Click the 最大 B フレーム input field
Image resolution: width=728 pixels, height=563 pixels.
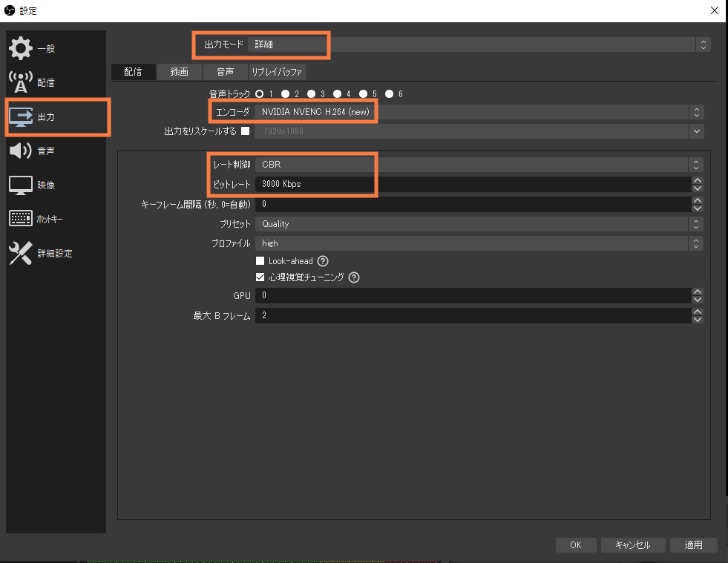click(x=473, y=315)
